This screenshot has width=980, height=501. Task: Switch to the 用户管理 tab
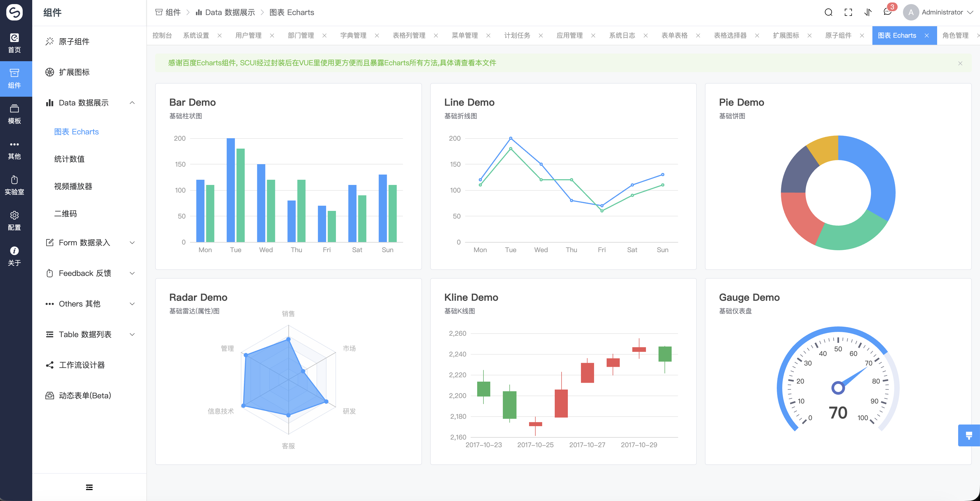click(x=249, y=36)
